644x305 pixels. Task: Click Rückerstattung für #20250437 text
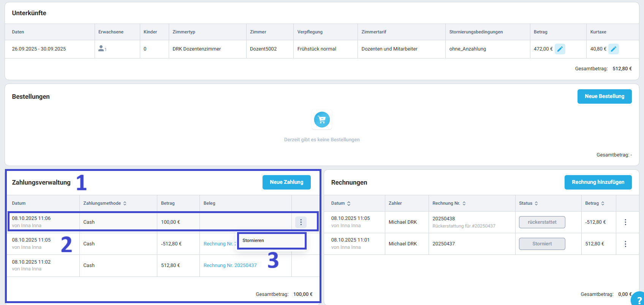pos(464,226)
